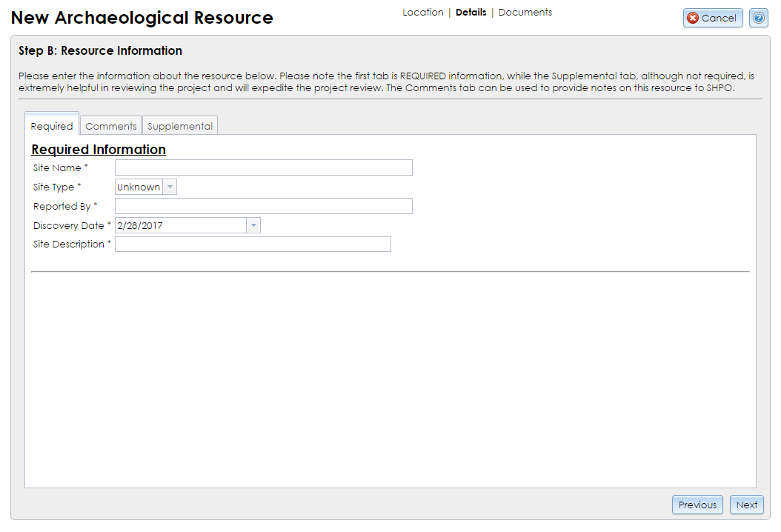The image size is (781, 532).
Task: Click the Previous button
Action: click(x=697, y=505)
